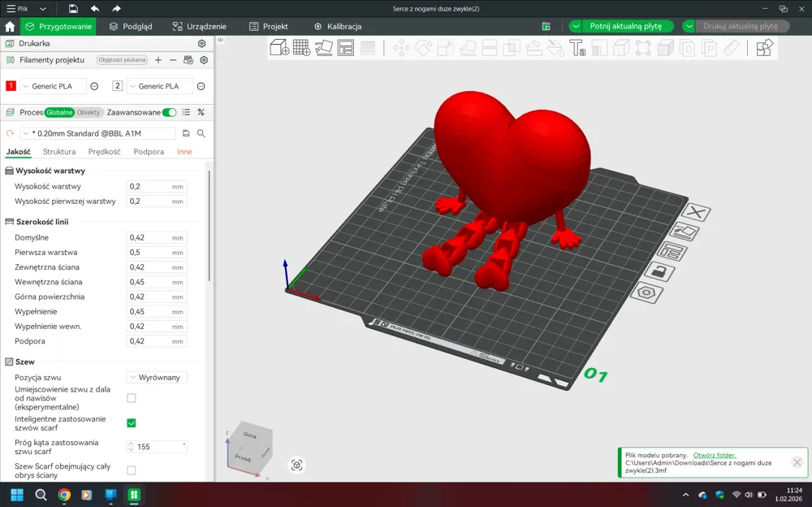The width and height of the screenshot is (812, 507).
Task: Open the Assembly view puzzle icon
Action: (x=764, y=48)
